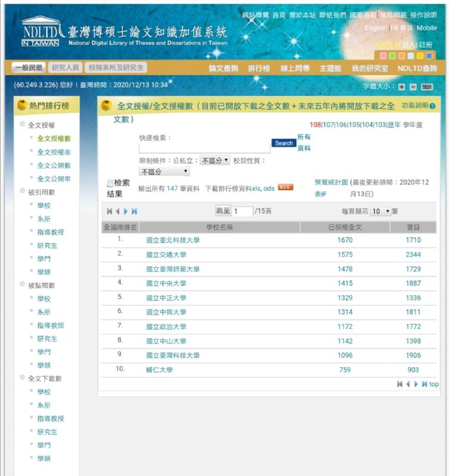Go to first page via bottom pager icon
The height and width of the screenshot is (476, 449).
click(x=400, y=384)
